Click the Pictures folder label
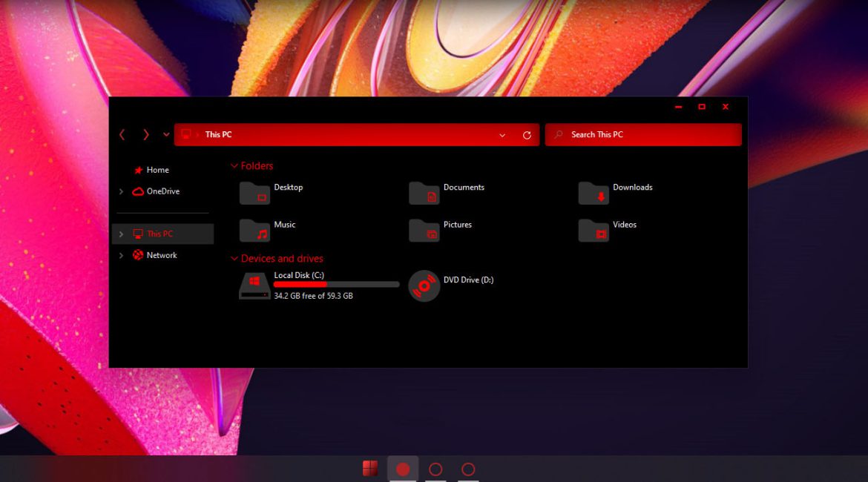 click(x=458, y=225)
